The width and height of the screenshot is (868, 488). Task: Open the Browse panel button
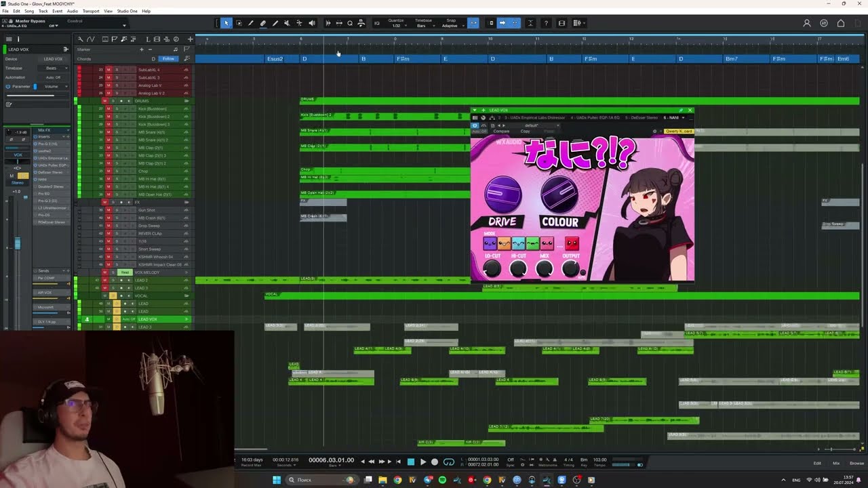856,463
